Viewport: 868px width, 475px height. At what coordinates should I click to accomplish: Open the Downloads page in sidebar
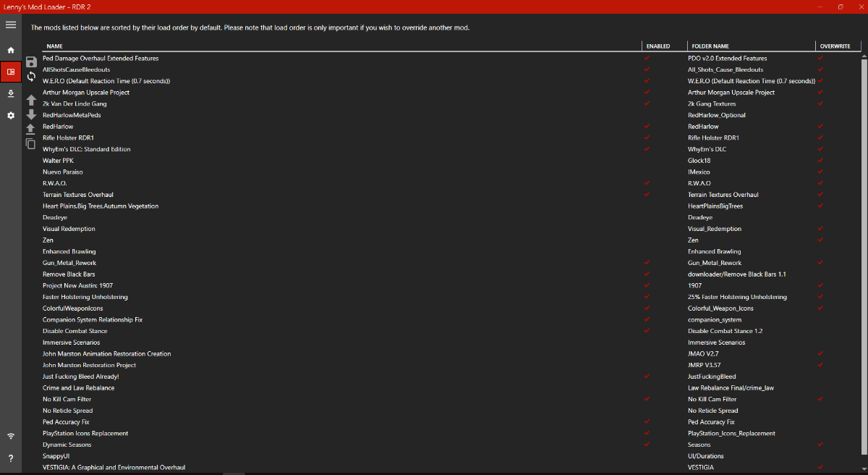(11, 93)
